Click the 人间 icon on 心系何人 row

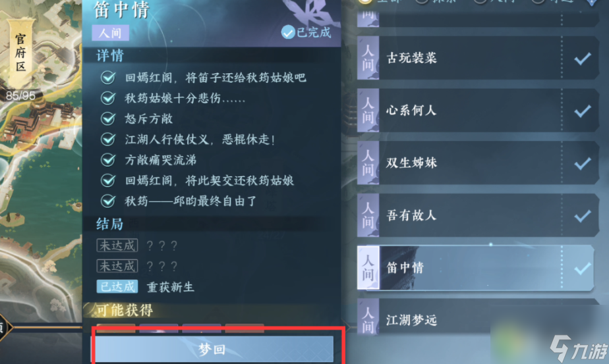[x=368, y=111]
